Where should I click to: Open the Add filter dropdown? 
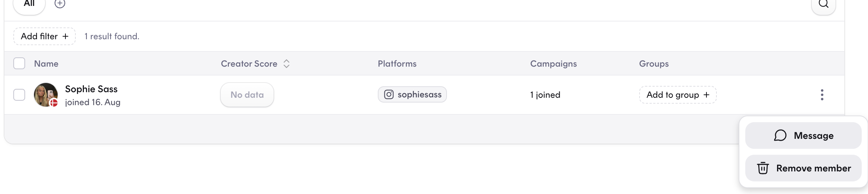click(x=45, y=36)
